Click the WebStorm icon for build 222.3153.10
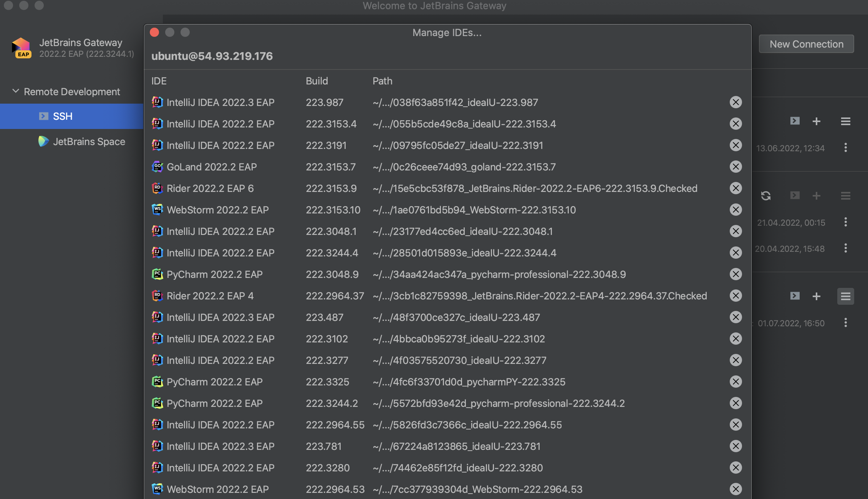The image size is (868, 499). [x=158, y=210]
